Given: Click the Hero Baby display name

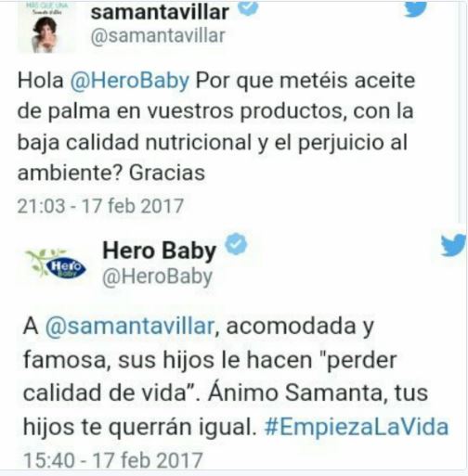Looking at the screenshot, I should [160, 251].
